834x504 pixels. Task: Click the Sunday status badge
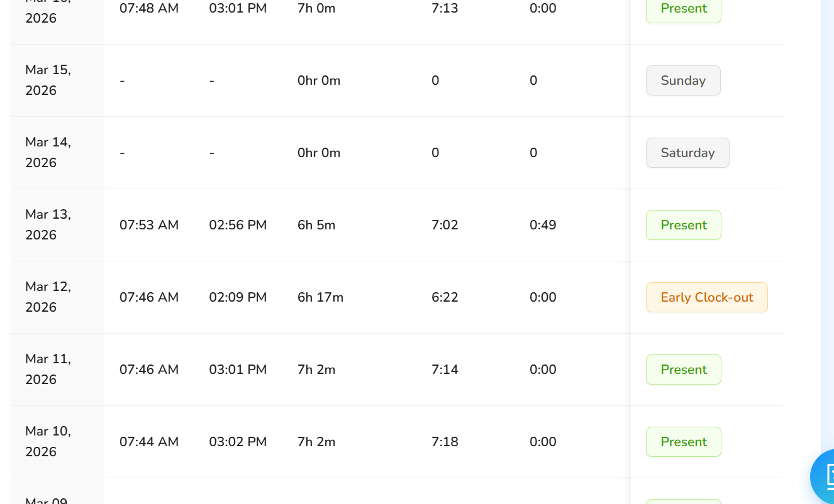click(683, 80)
